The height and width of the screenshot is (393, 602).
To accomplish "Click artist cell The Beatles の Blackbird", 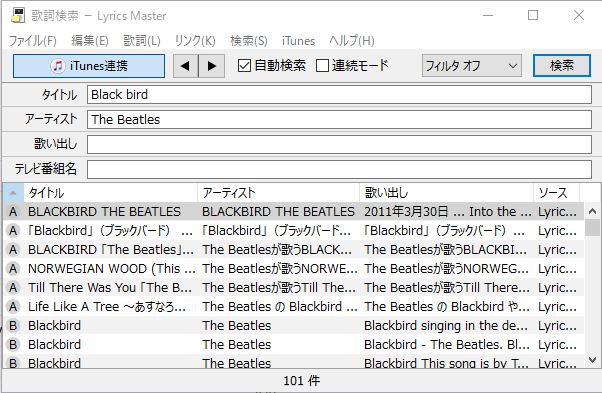I will (280, 307).
